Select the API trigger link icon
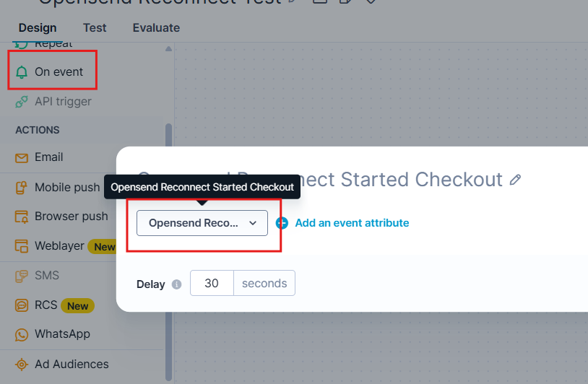The height and width of the screenshot is (384, 588). click(x=22, y=102)
